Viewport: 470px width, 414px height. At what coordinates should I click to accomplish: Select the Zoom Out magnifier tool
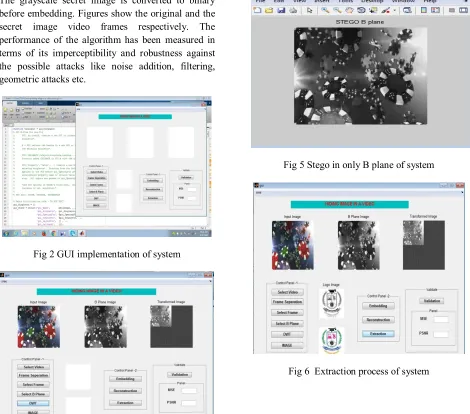coord(337,10)
